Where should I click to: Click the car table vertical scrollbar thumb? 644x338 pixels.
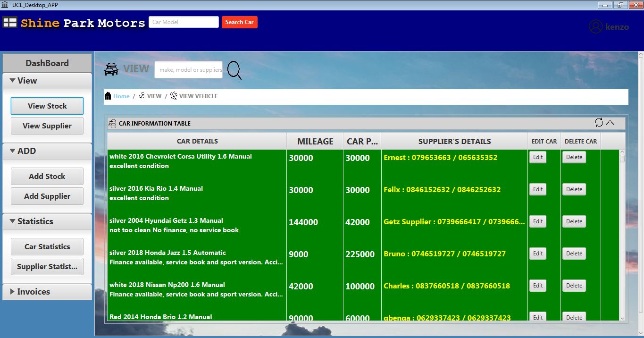coord(622,159)
